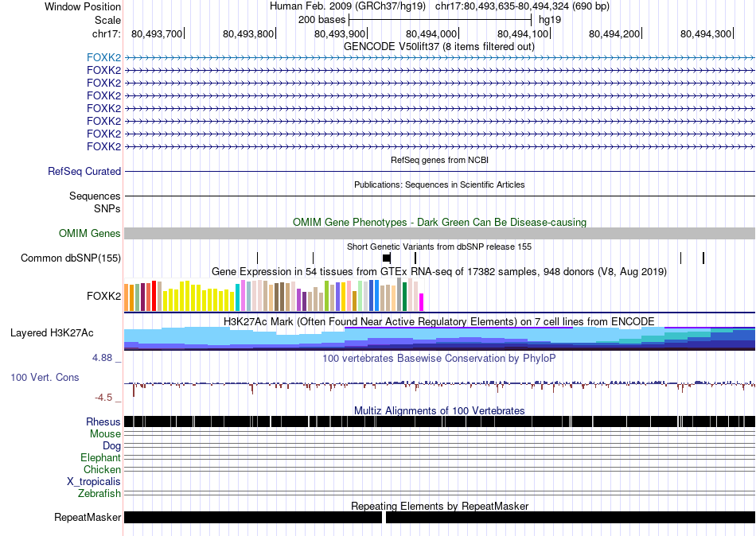
Task: Click 'Human Feb. 2009 (GRCh37/hg19)' assembly text
Action: pyautogui.click(x=348, y=6)
